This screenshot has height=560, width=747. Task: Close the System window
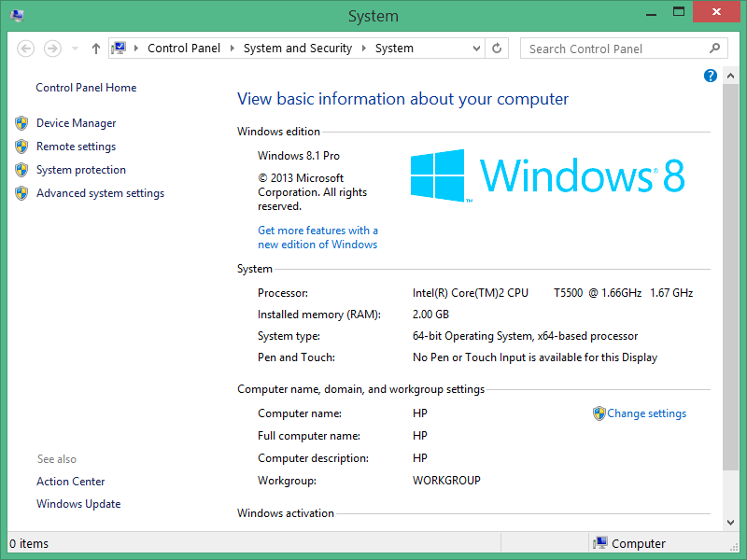pyautogui.click(x=716, y=12)
